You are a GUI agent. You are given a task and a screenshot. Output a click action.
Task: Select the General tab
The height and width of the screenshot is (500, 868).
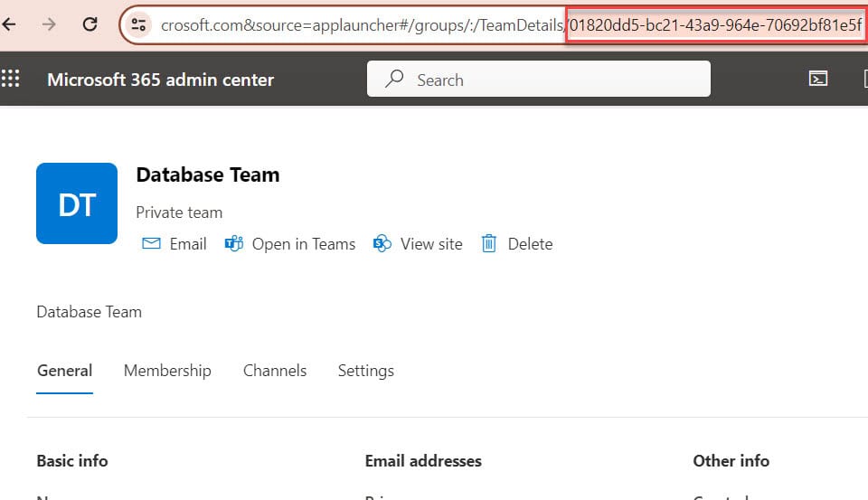pyautogui.click(x=65, y=371)
